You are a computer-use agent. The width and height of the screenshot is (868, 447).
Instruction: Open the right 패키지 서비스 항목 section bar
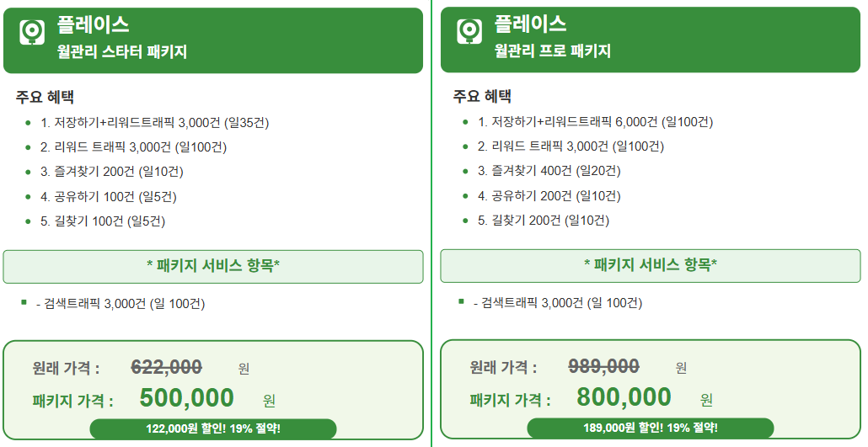point(651,265)
